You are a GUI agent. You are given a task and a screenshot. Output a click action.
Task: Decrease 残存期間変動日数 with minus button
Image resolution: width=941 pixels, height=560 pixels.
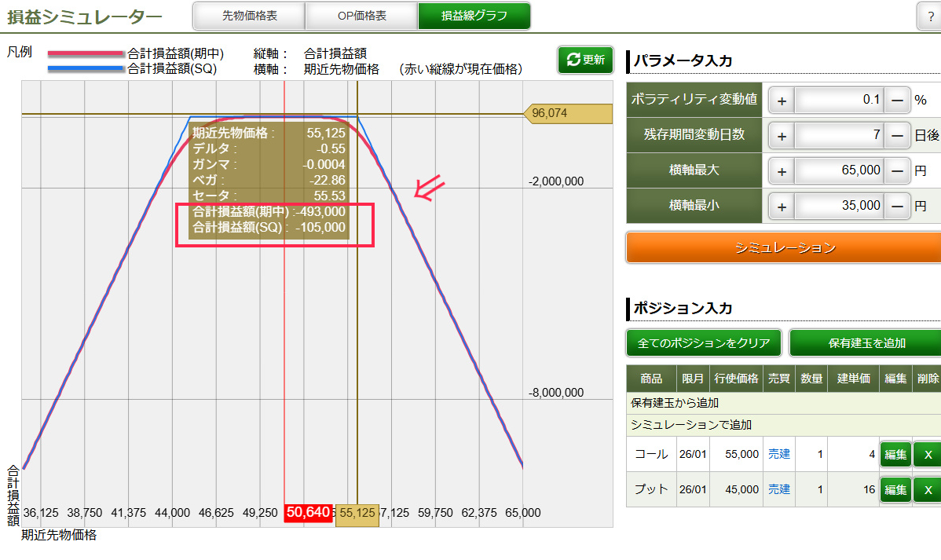[897, 135]
